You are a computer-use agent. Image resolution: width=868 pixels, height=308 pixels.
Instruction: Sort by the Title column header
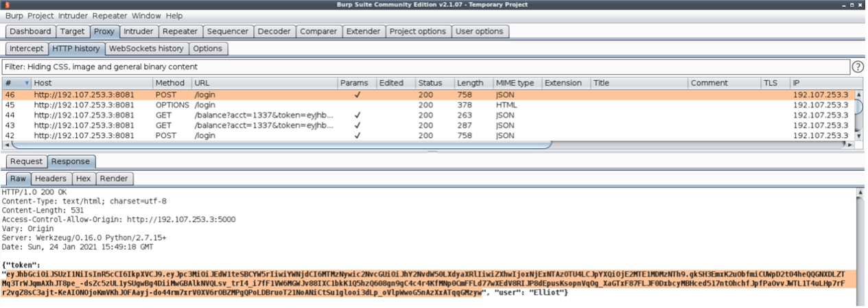point(640,83)
